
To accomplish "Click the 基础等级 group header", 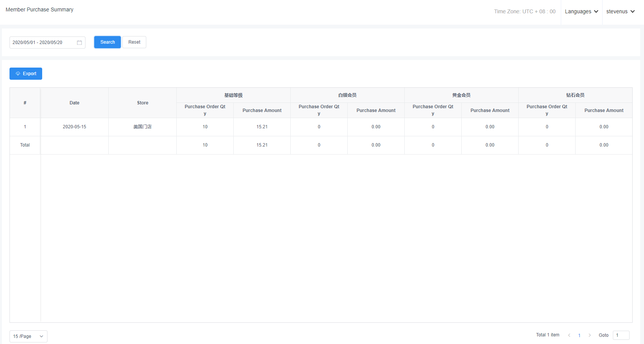I will [233, 95].
